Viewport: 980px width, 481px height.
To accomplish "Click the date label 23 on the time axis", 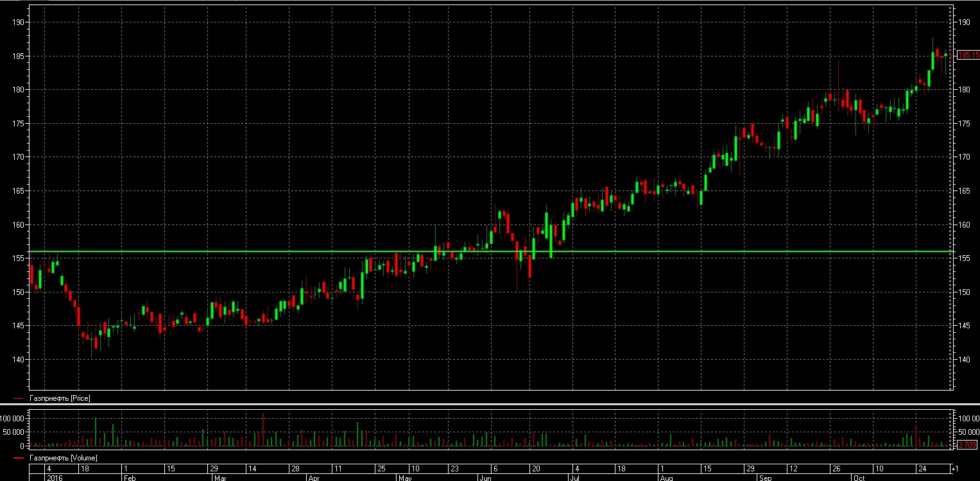I will click(x=454, y=468).
